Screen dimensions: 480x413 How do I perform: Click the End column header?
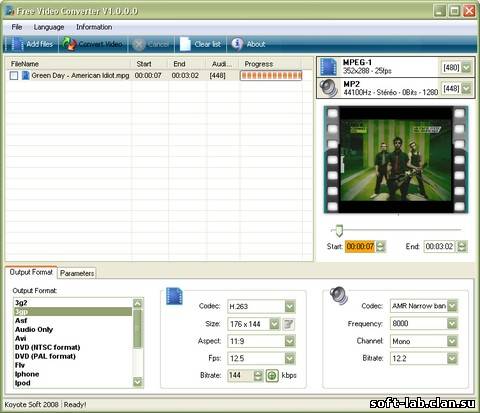(186, 64)
